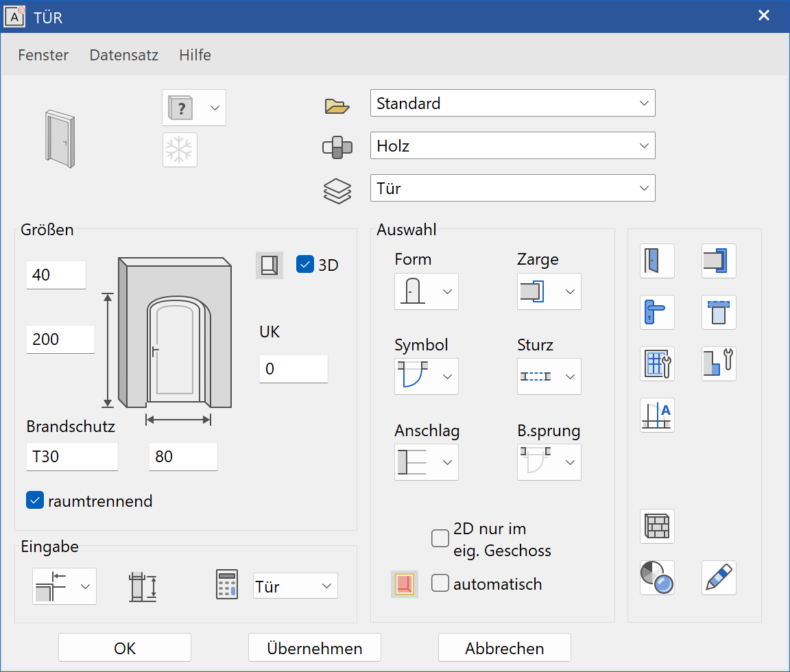Click the height input reference icon
This screenshot has width=790, height=672.
tap(143, 586)
